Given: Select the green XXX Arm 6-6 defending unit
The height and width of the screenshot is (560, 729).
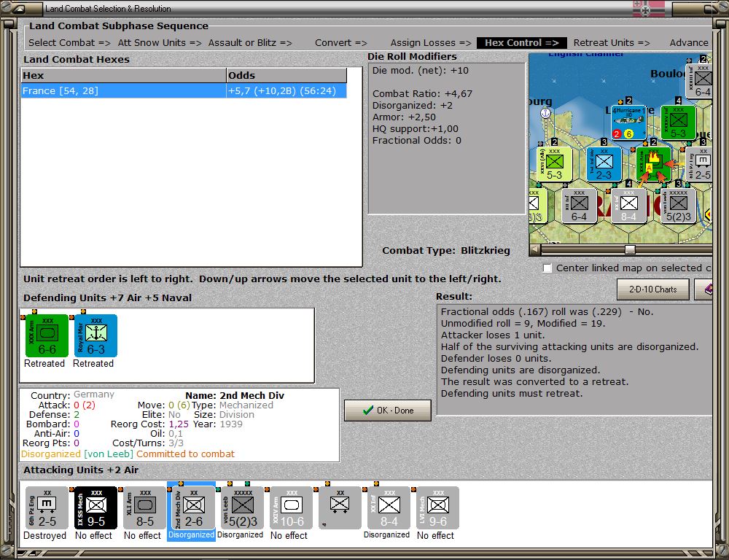Looking at the screenshot, I should coord(47,335).
